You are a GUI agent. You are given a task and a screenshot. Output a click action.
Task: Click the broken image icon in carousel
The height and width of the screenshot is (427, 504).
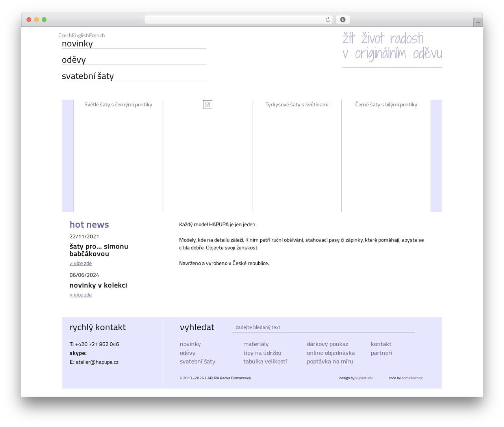click(208, 104)
